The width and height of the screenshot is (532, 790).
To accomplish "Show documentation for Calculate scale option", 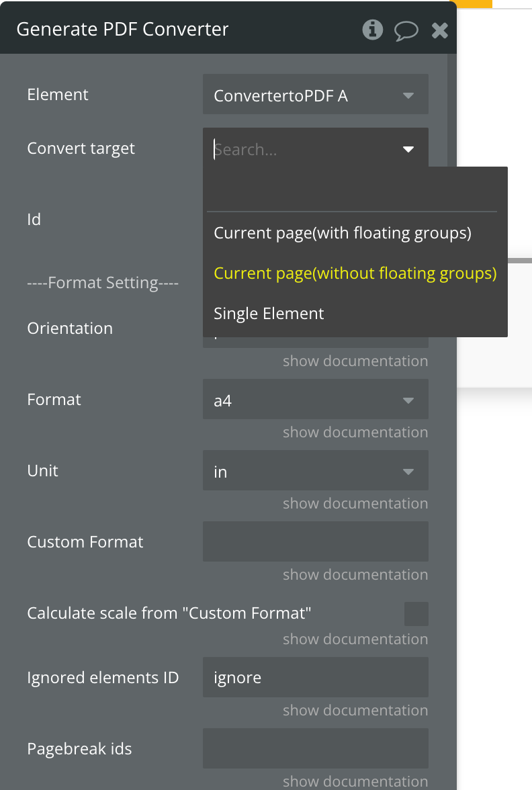I will point(355,639).
